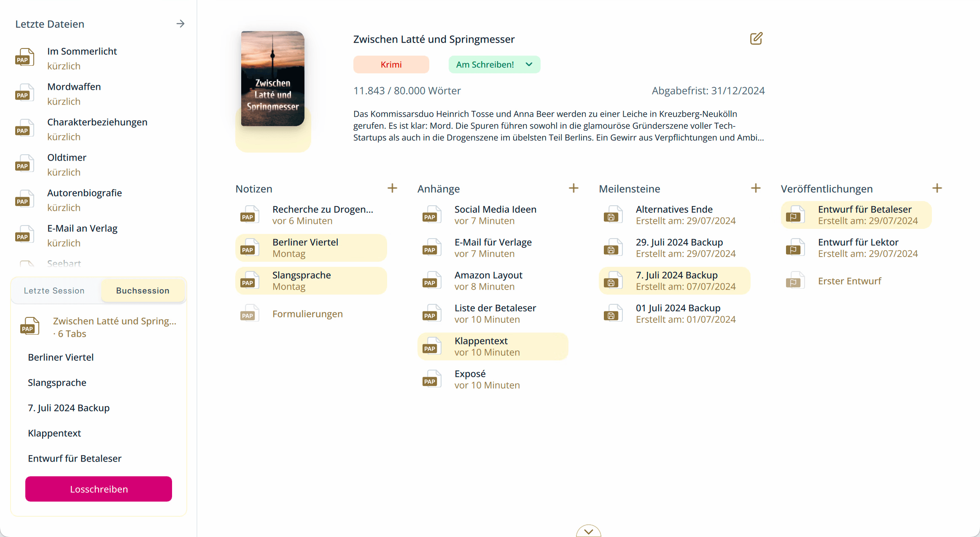Viewport: 980px width, 537px height.
Task: Click the Veröffentlichungen section heading
Action: pos(827,189)
